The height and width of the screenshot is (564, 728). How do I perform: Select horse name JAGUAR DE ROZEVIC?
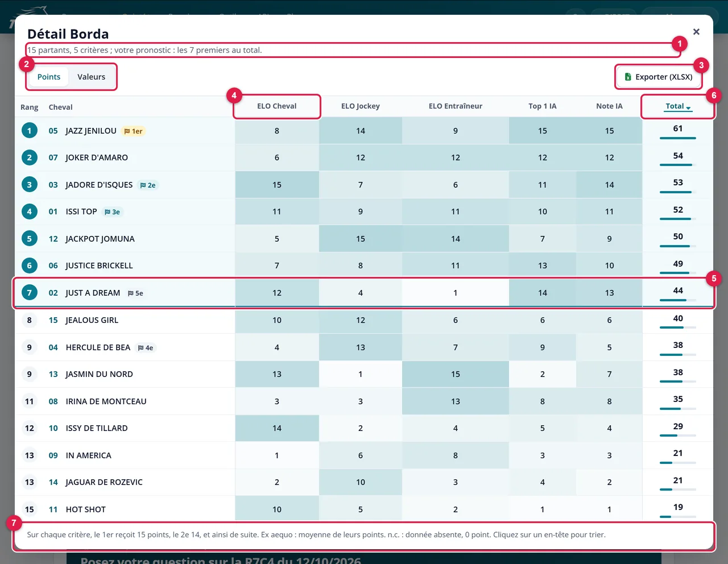coord(104,482)
